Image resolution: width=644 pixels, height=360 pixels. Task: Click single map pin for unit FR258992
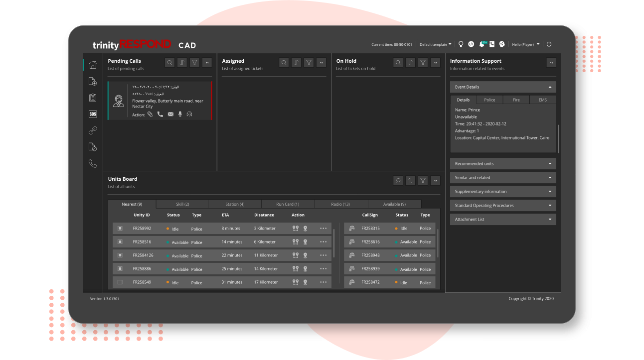pos(305,228)
